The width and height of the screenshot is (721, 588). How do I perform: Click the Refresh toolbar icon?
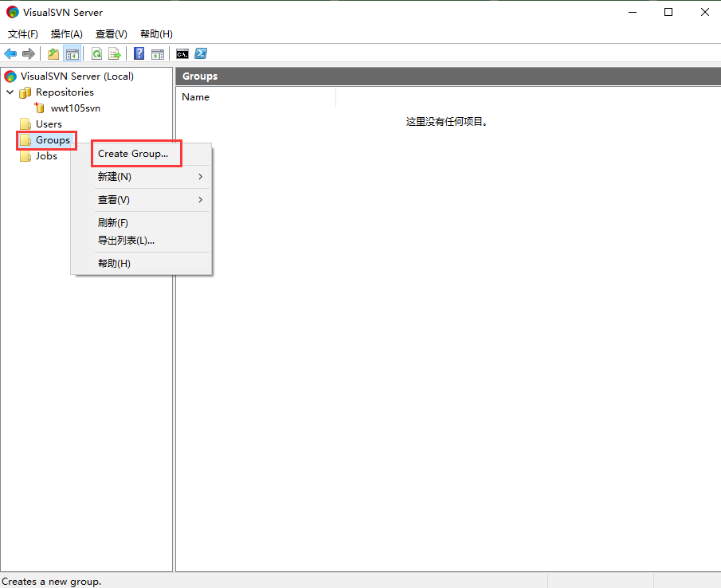(96, 54)
